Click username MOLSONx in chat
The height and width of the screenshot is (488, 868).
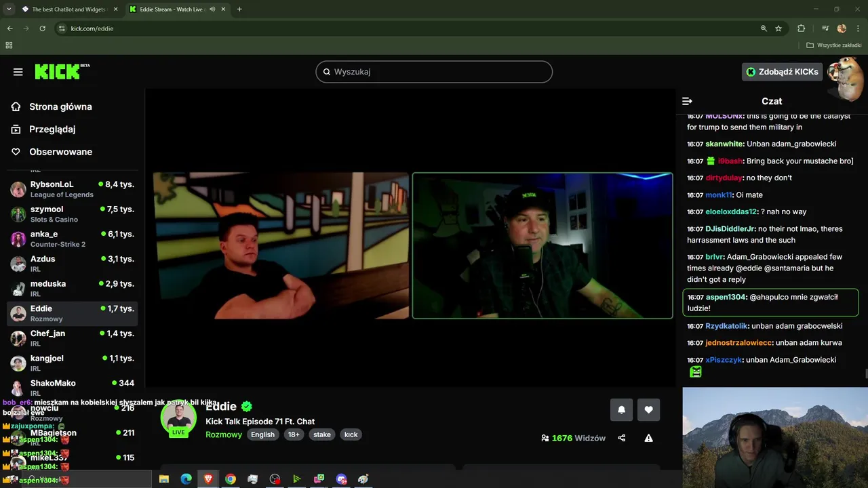(724, 117)
